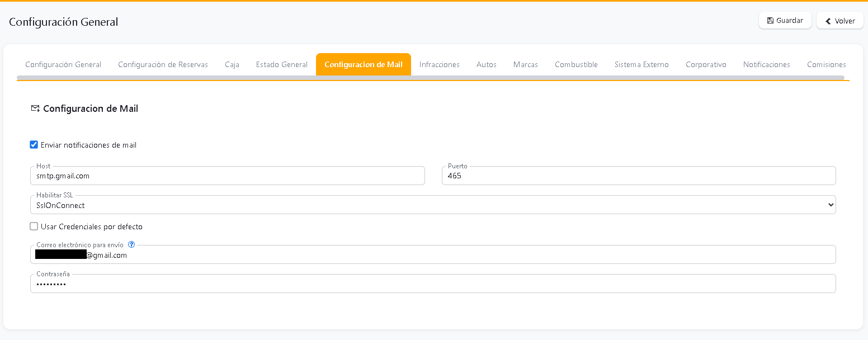Click the help icon beside Correo electrónico

click(131, 244)
